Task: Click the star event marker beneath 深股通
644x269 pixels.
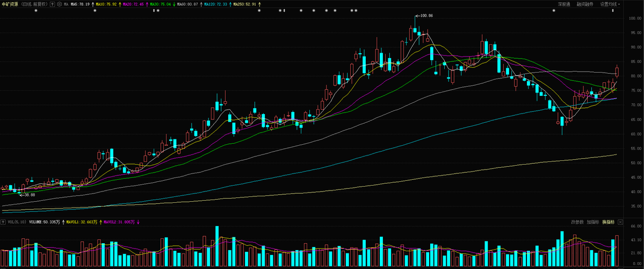Action: point(554,11)
